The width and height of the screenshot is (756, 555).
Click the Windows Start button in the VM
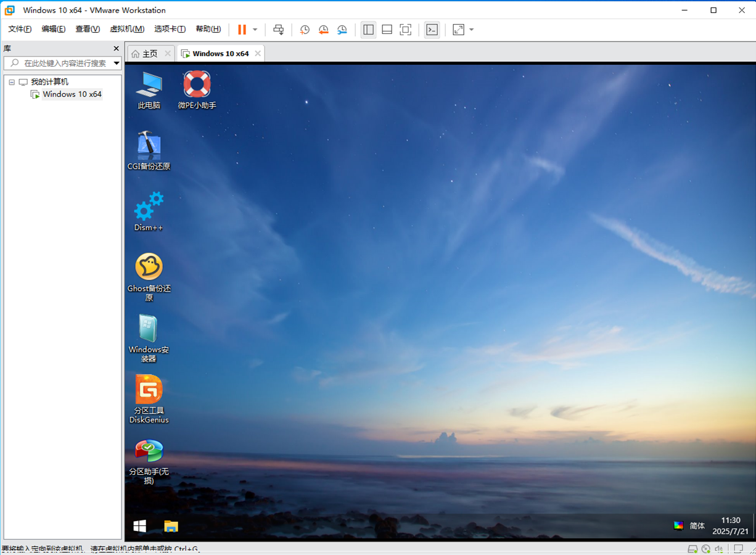click(x=139, y=525)
